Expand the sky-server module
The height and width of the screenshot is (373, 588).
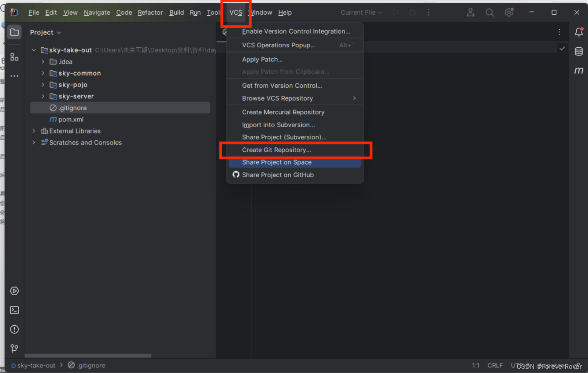tap(43, 96)
